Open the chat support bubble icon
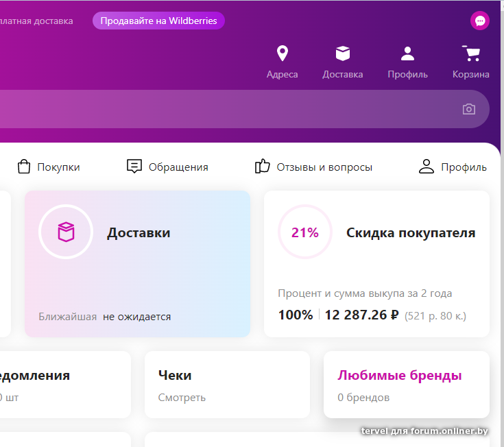Viewport: 504px width, 447px height. click(x=479, y=21)
